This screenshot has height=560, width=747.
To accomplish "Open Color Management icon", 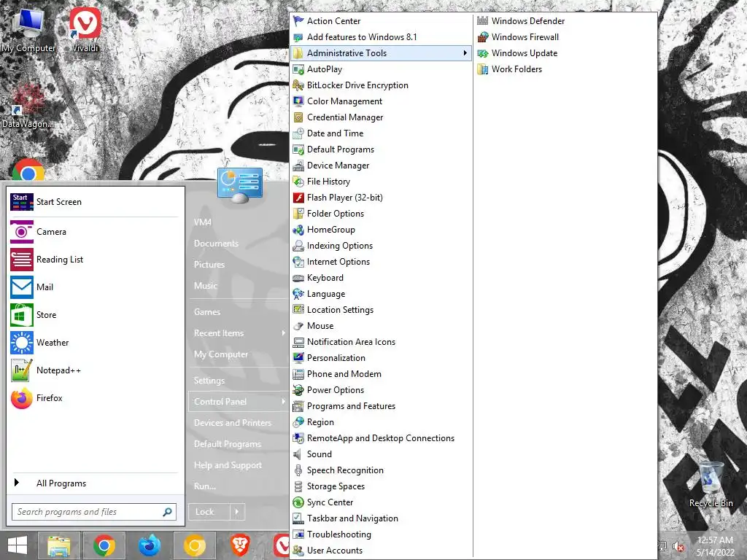I will [298, 101].
